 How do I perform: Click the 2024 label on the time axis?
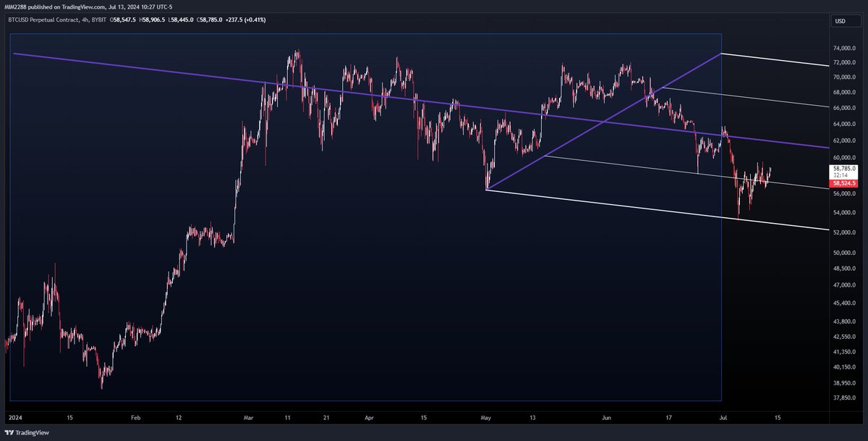coord(14,418)
